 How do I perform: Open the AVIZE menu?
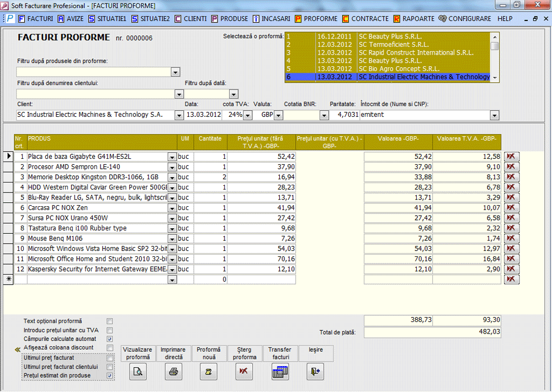tap(71, 19)
